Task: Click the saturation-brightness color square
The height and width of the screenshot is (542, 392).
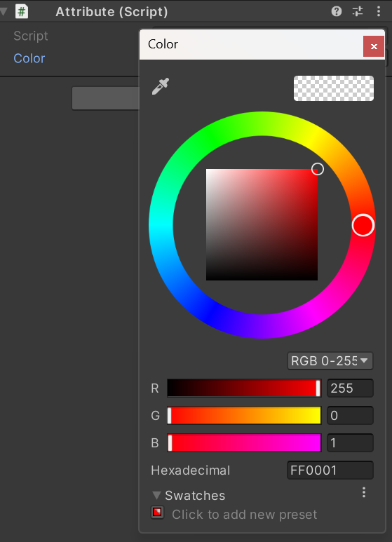Action: 262,224
